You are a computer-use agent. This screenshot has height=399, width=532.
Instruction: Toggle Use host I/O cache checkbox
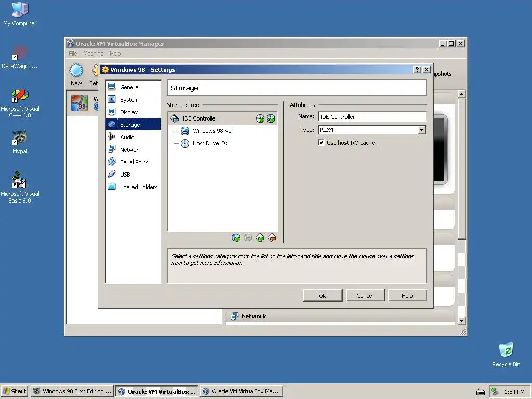pyautogui.click(x=321, y=142)
